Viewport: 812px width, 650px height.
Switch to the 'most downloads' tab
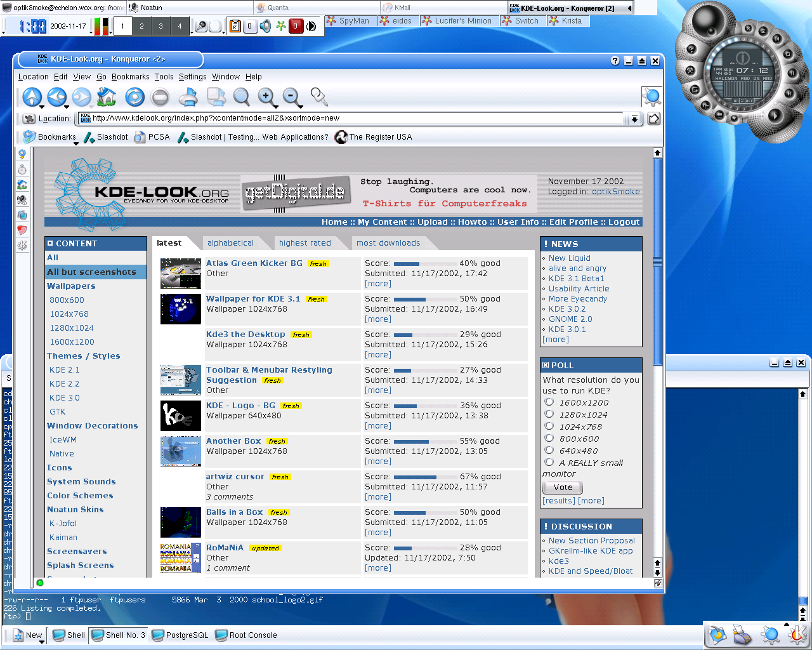[388, 242]
